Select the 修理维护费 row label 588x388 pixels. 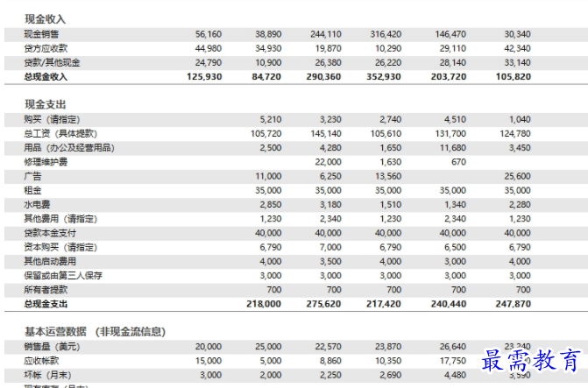pyautogui.click(x=46, y=162)
